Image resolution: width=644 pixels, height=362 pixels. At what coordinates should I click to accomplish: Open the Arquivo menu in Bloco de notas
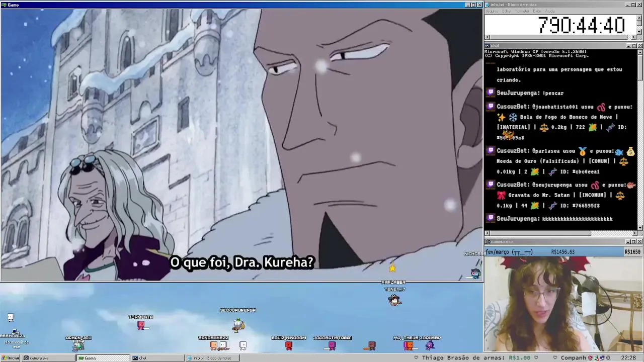492,11
